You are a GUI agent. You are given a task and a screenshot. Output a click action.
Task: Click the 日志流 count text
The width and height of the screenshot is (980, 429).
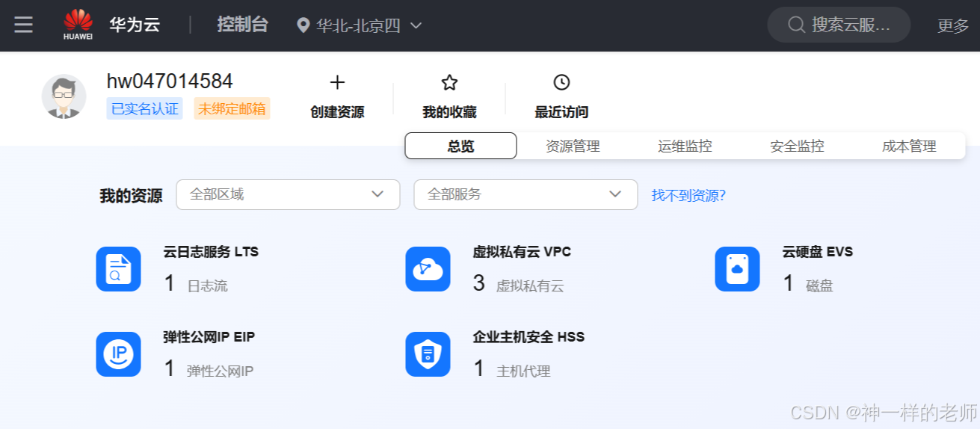(x=207, y=286)
